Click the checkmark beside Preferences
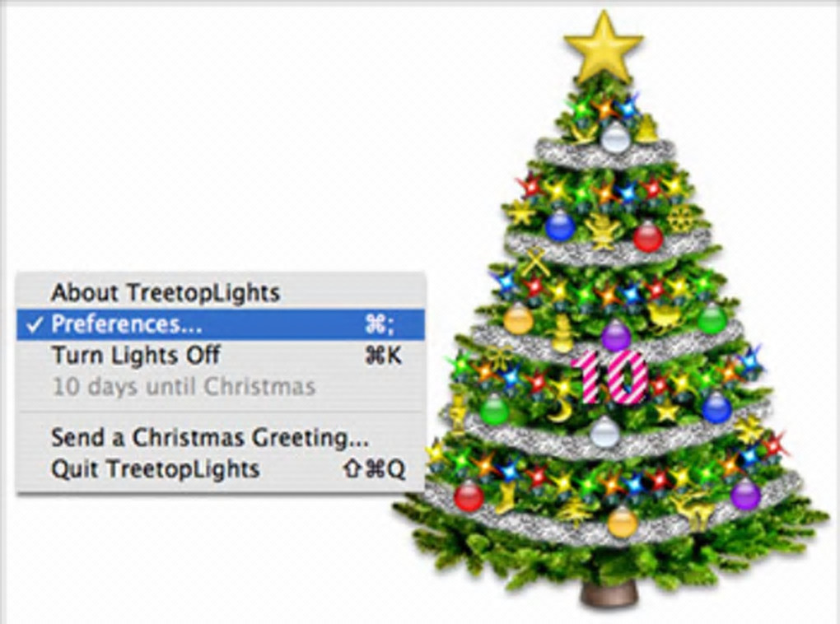The image size is (840, 624). point(34,324)
